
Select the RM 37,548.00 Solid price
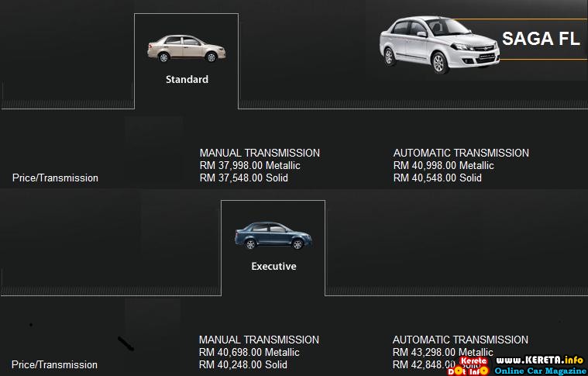[x=243, y=178]
